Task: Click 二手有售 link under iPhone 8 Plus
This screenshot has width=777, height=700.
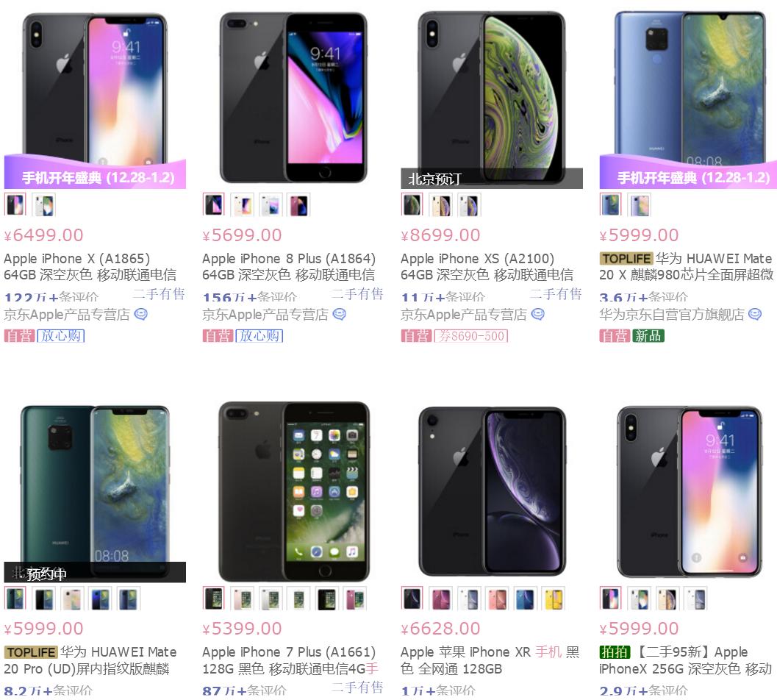Action: [x=357, y=294]
